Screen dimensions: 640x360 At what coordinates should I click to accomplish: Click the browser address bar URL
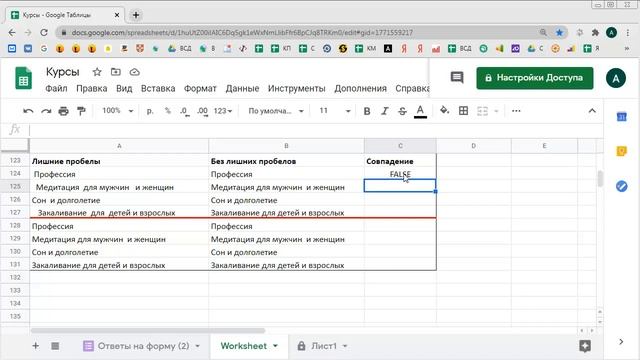coord(242,33)
